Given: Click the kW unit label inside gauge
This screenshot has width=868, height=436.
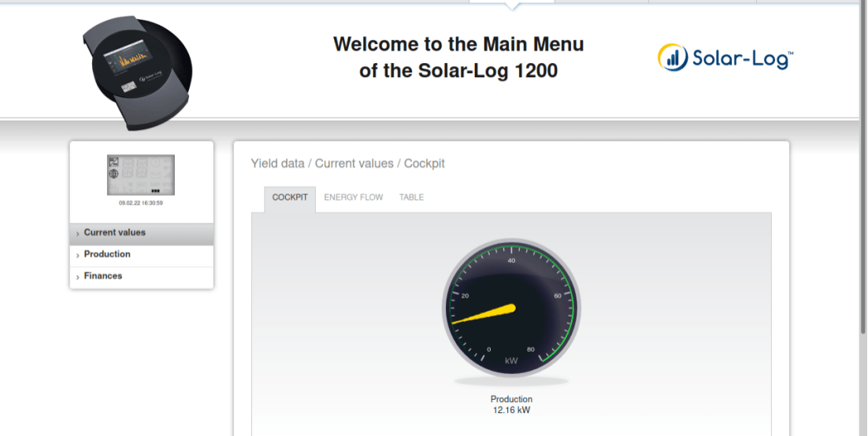Looking at the screenshot, I should click(511, 360).
